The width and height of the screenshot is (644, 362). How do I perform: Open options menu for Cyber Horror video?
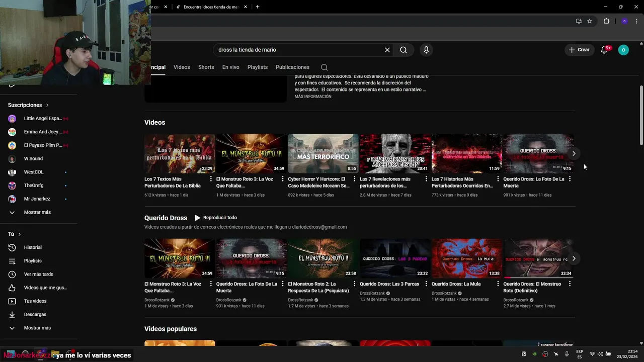tap(354, 179)
